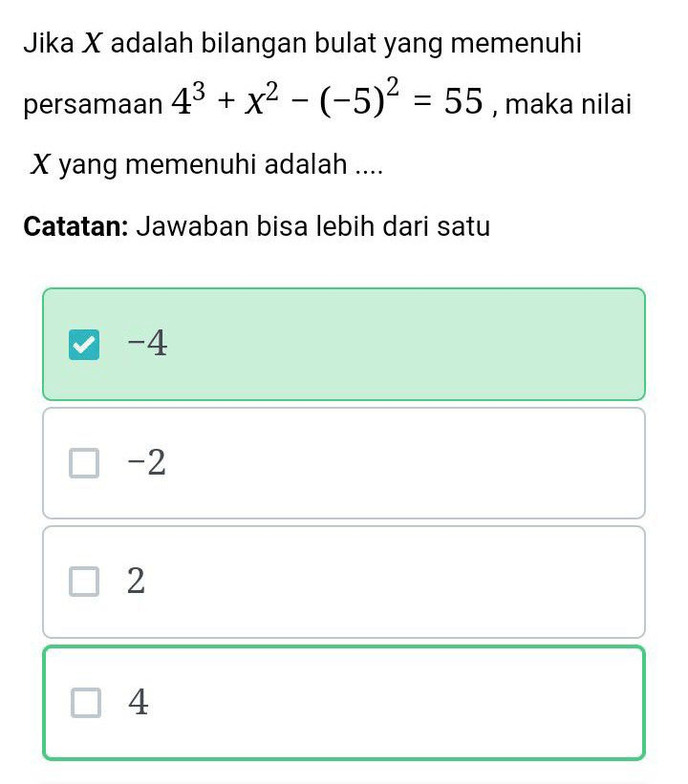The height and width of the screenshot is (784, 688).
Task: Click the label 4 in the fourth option
Action: point(140,704)
